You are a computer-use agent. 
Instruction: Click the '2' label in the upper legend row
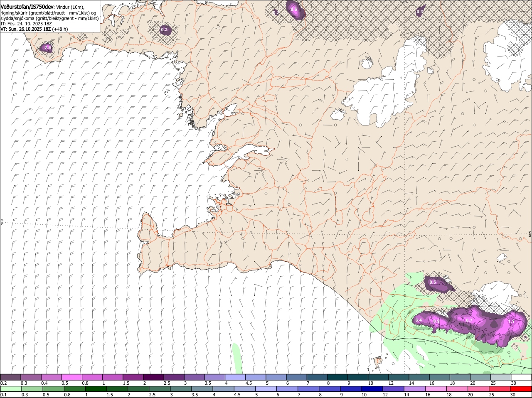point(144,383)
